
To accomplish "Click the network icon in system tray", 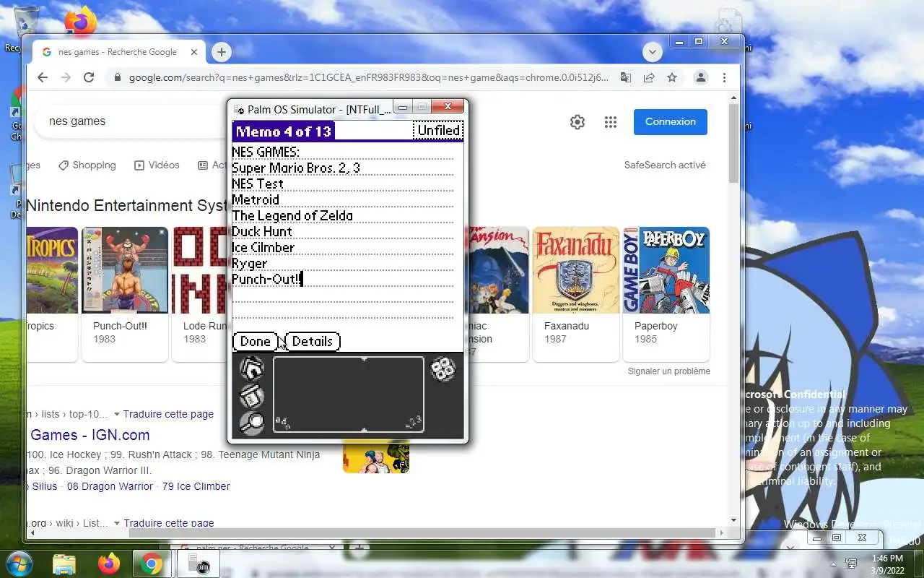I will click(851, 564).
